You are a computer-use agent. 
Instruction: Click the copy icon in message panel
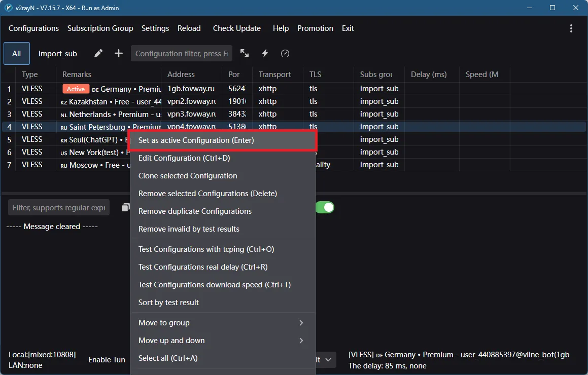tap(125, 207)
